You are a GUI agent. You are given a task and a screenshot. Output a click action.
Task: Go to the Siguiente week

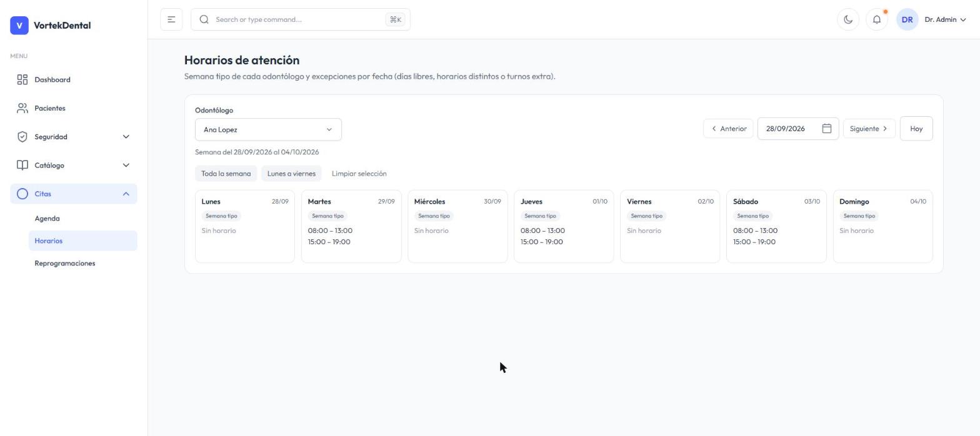click(x=869, y=129)
